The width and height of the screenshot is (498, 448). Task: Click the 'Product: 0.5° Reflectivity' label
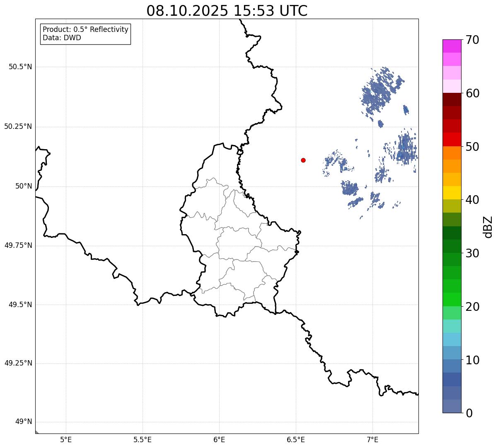tap(85, 30)
